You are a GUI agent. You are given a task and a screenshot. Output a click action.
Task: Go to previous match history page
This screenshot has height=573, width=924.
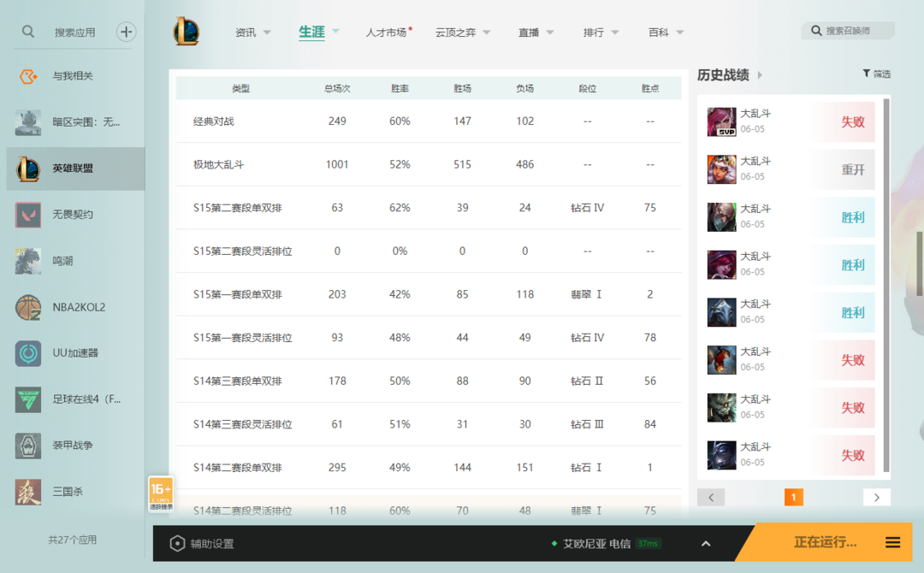point(711,497)
